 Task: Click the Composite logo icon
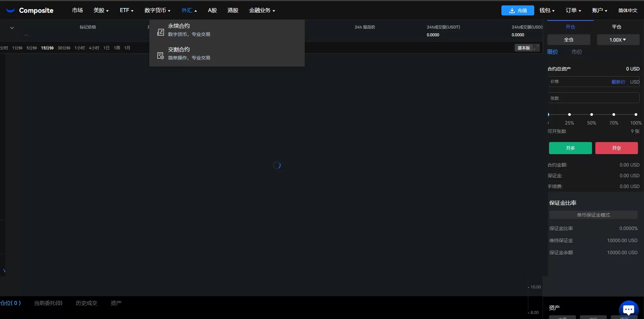click(x=11, y=10)
